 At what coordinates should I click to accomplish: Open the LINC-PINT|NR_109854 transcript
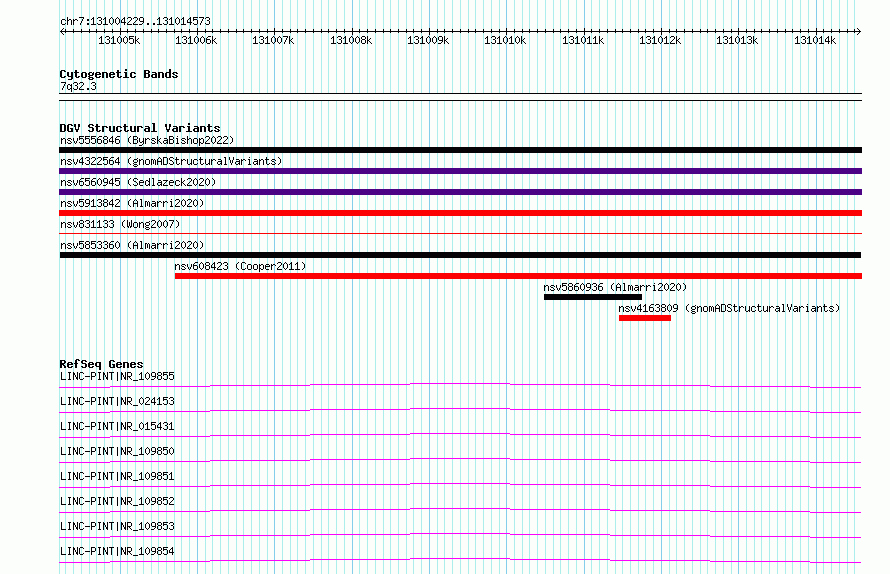click(x=117, y=551)
